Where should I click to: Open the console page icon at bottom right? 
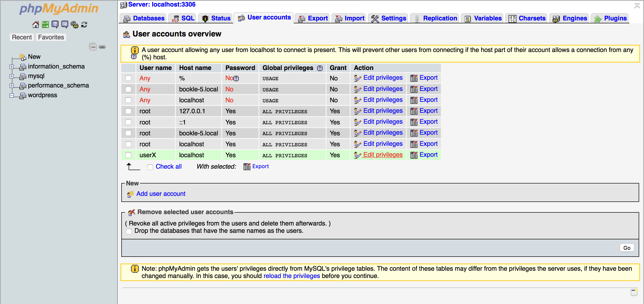click(x=634, y=292)
